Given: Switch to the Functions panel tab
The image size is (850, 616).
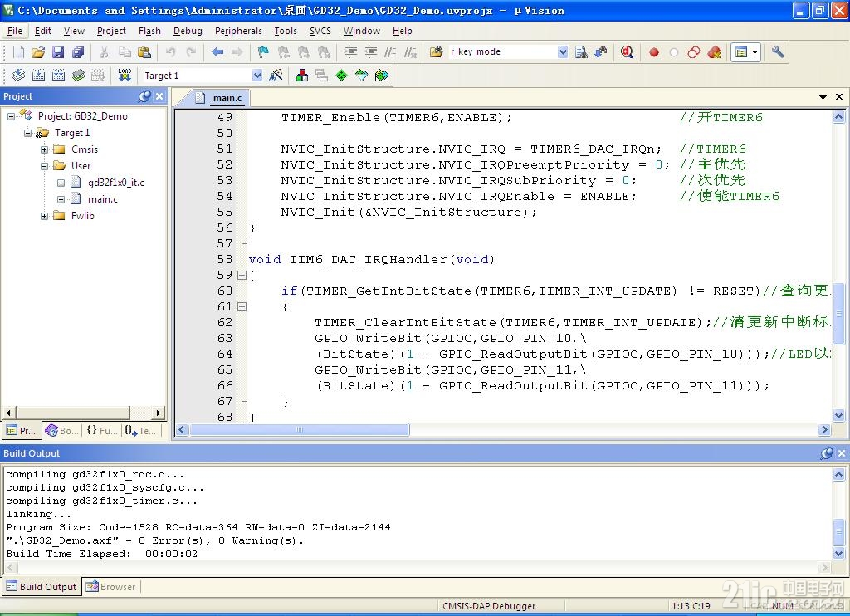Looking at the screenshot, I should pyautogui.click(x=101, y=431).
